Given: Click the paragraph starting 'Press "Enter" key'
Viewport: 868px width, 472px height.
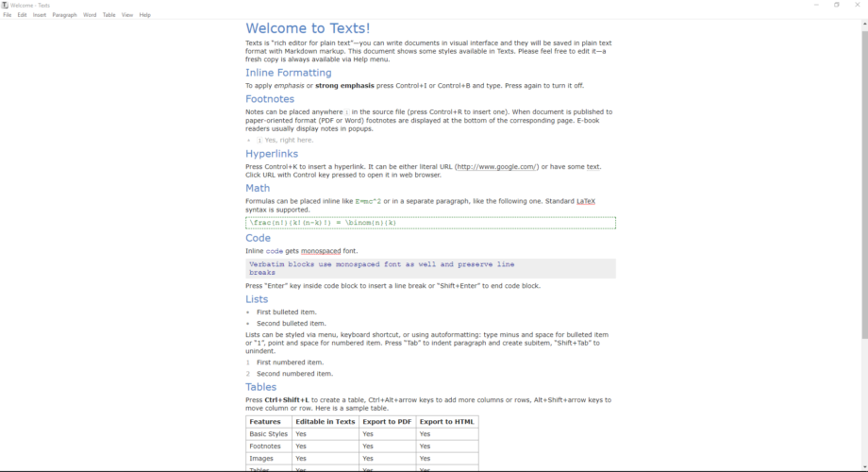Looking at the screenshot, I should pyautogui.click(x=393, y=286).
